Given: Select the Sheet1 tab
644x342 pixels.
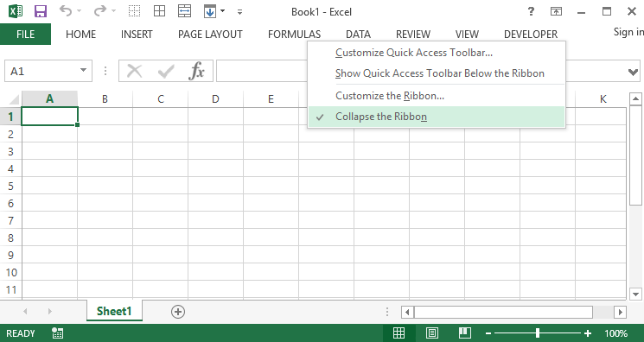Looking at the screenshot, I should [x=114, y=311].
